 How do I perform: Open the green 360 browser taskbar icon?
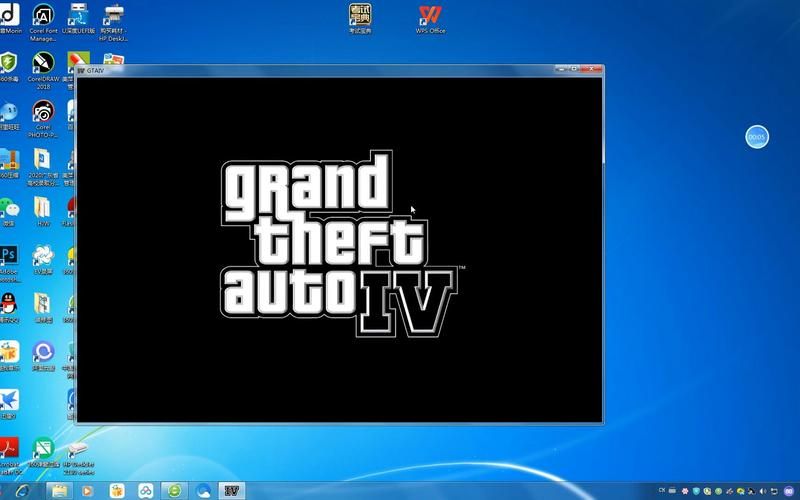(x=174, y=491)
